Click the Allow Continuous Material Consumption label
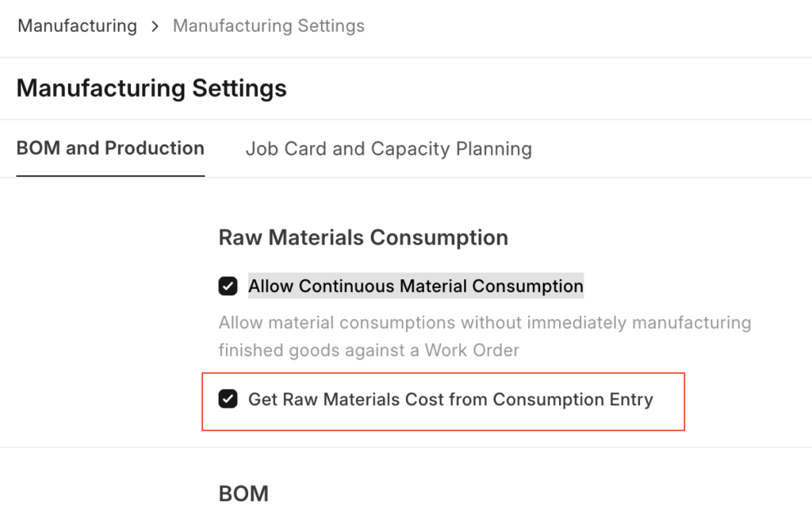 (x=416, y=286)
